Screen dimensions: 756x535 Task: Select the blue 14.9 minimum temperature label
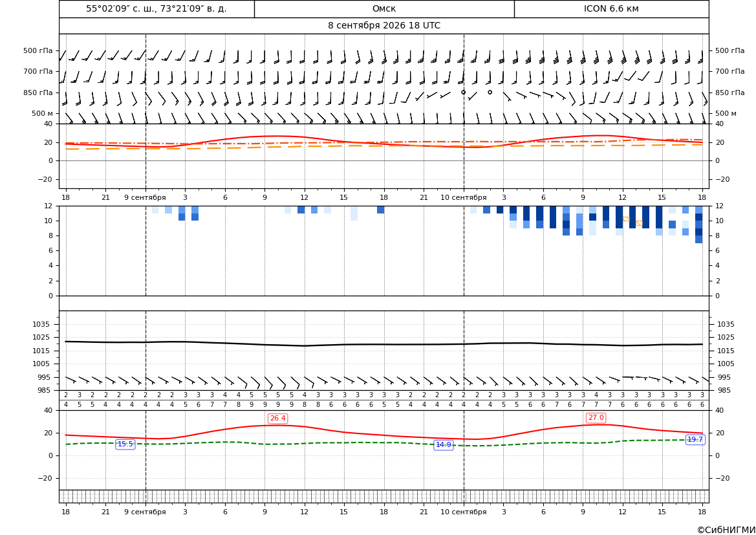tap(444, 445)
